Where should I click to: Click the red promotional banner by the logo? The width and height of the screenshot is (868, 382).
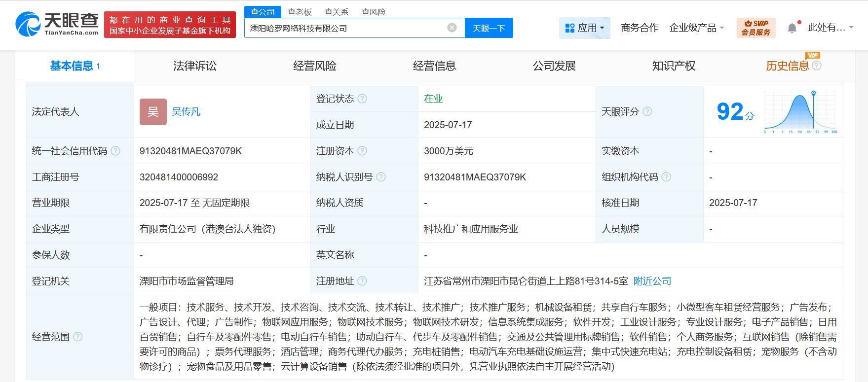click(170, 25)
